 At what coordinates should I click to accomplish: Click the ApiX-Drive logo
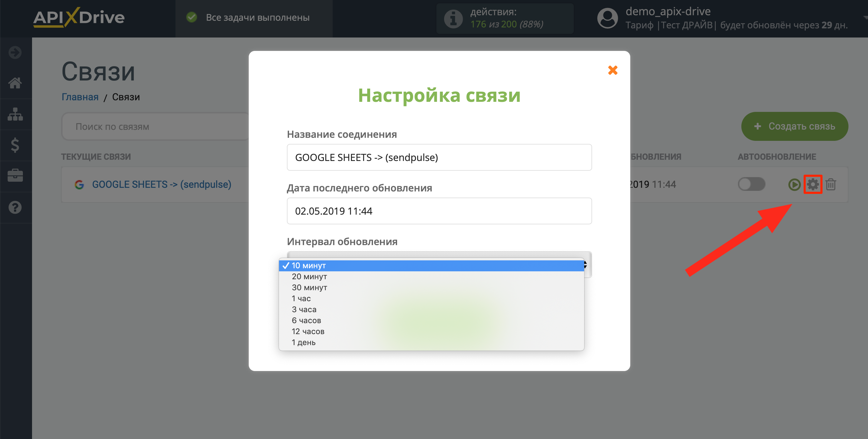click(79, 17)
